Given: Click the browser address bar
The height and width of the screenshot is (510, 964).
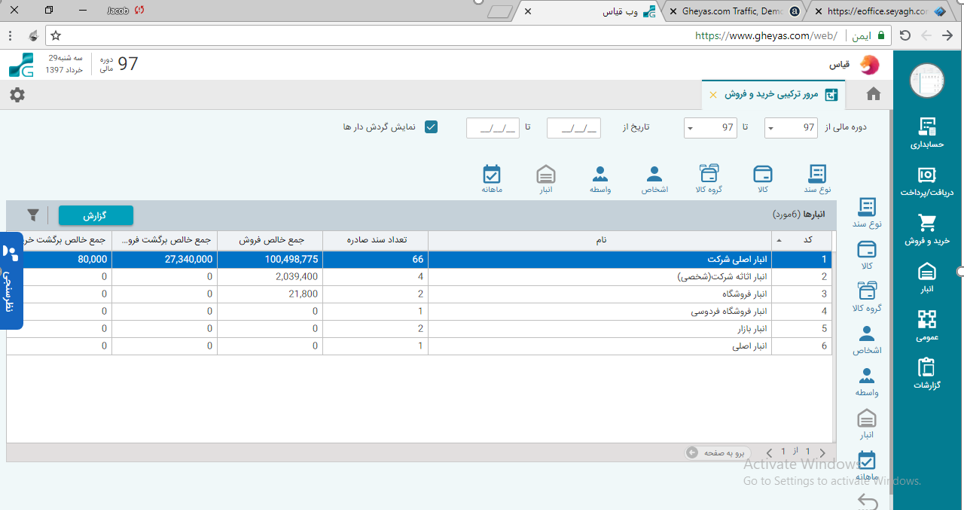Looking at the screenshot, I should [x=467, y=36].
